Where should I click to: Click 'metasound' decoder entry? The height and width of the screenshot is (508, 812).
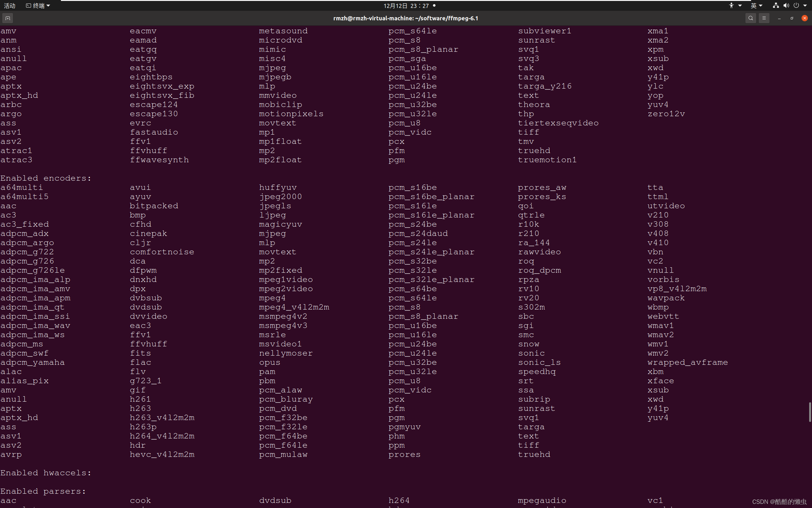tap(283, 31)
